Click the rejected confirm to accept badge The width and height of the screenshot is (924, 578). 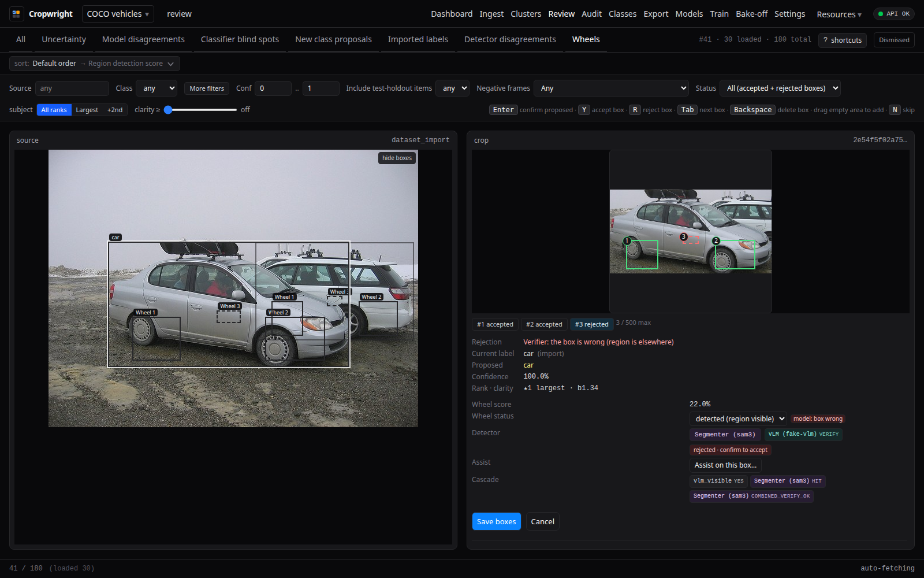(x=731, y=450)
